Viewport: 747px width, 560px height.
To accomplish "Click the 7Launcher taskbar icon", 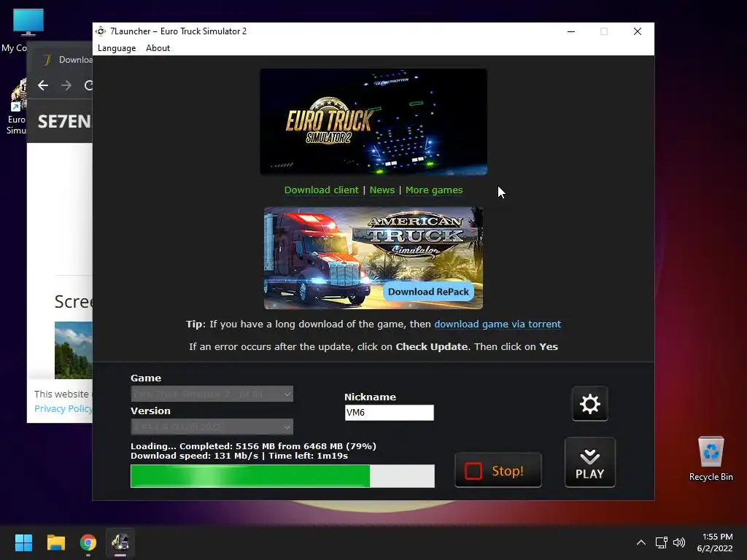I will (120, 542).
